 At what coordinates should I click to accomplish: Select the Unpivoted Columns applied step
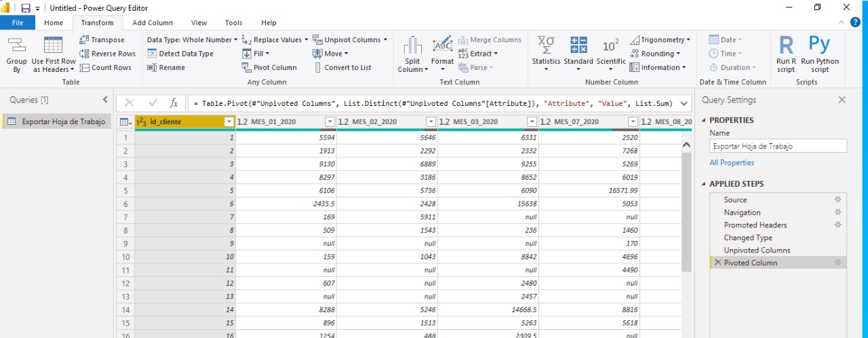(778, 250)
